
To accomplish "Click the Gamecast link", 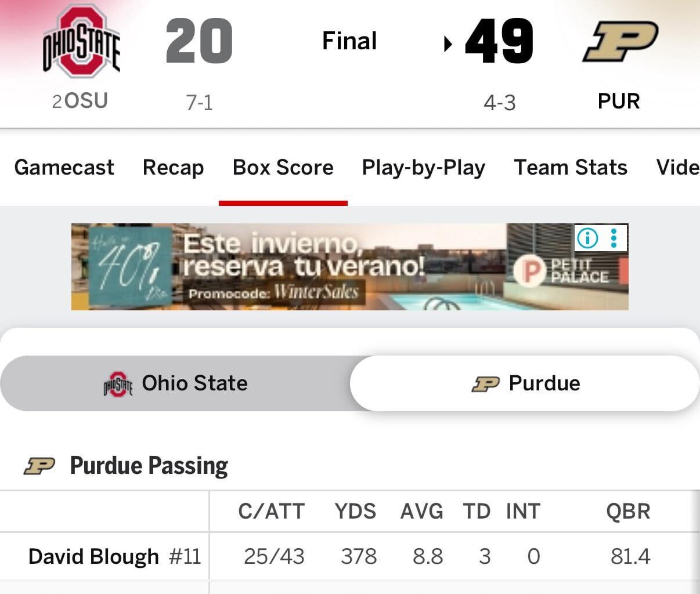I will (64, 168).
